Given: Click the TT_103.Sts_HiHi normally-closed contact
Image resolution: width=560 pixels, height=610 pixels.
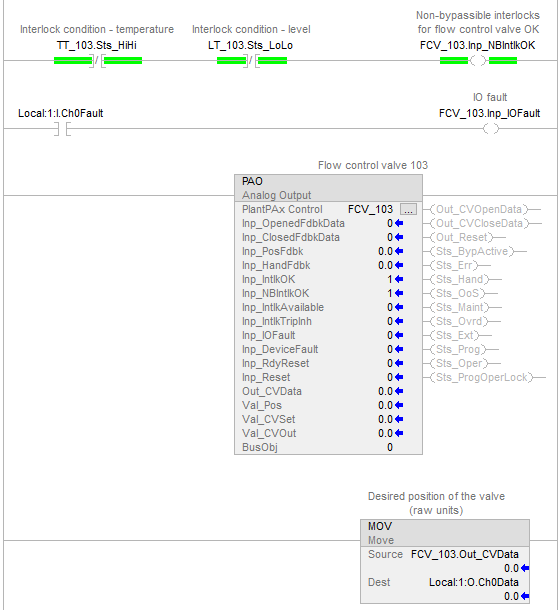Looking at the screenshot, I should 98,61.
